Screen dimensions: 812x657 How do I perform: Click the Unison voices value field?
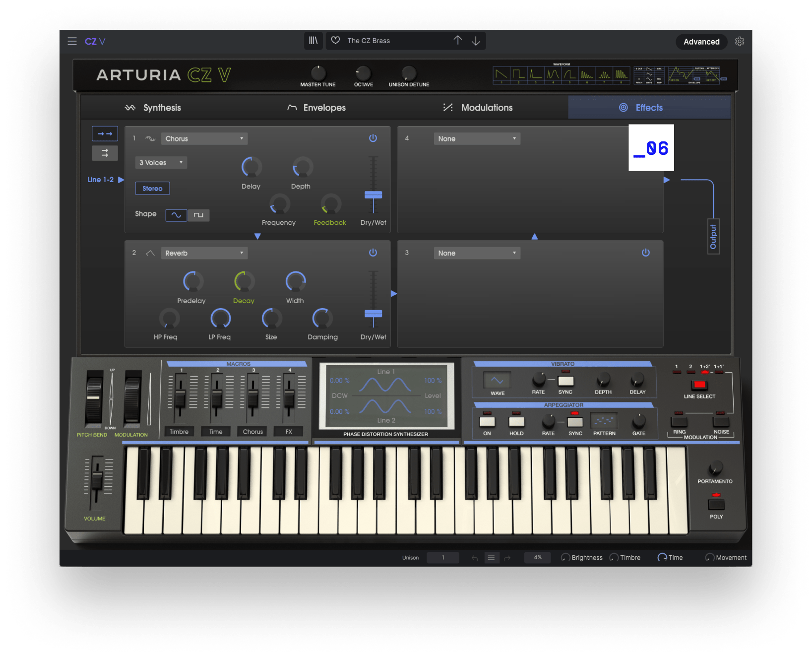click(443, 558)
